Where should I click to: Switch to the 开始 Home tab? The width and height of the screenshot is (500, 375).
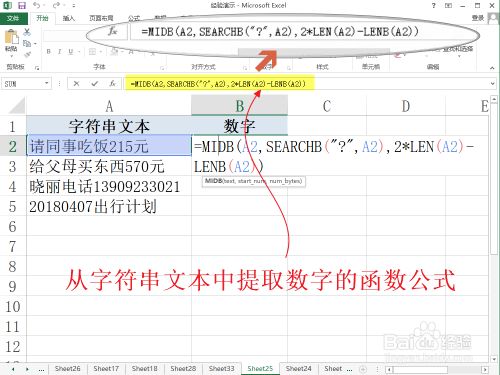[42, 18]
